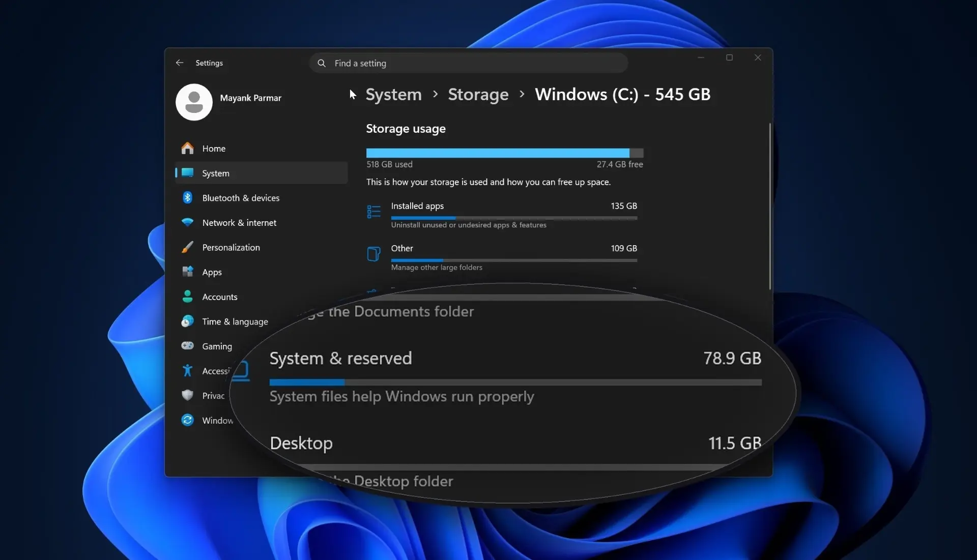
Task: Open Network & internet settings
Action: pyautogui.click(x=262, y=223)
